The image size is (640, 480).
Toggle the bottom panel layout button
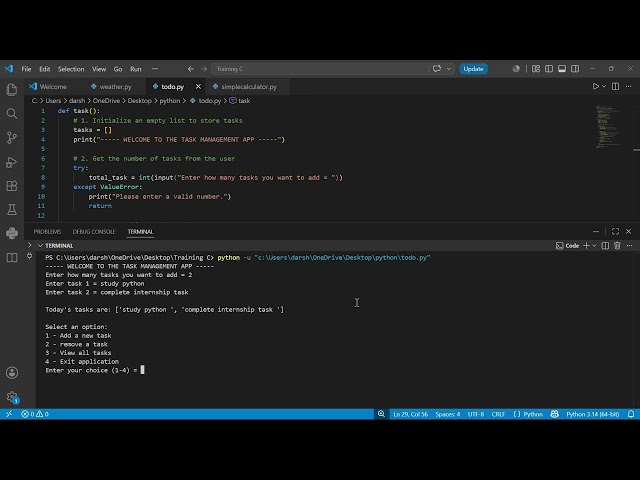562,69
